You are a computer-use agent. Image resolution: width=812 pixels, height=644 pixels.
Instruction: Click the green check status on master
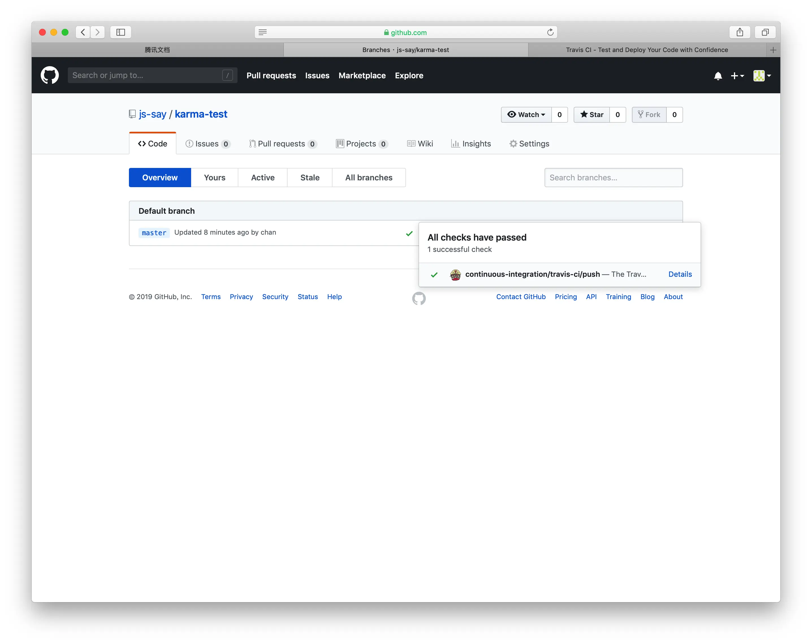409,234
